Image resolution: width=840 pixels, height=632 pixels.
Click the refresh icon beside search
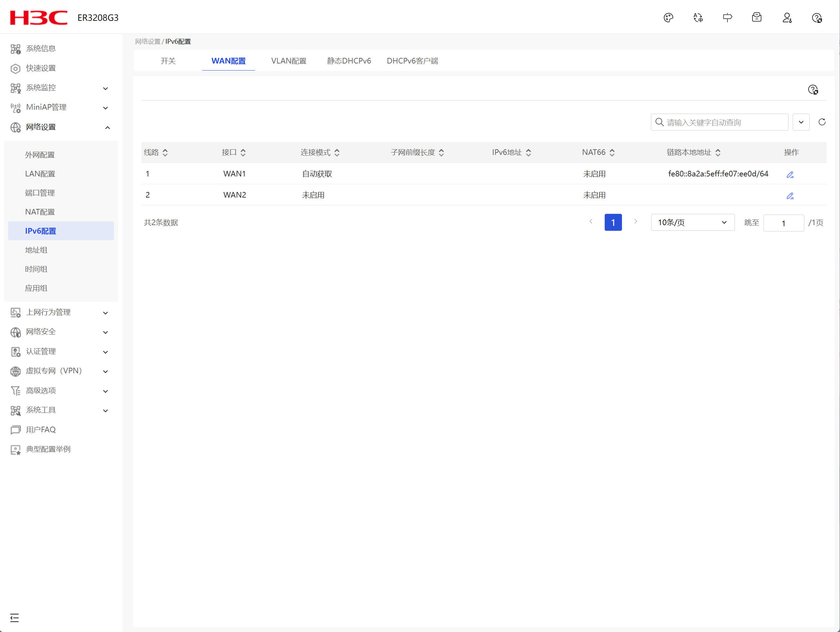coord(822,122)
